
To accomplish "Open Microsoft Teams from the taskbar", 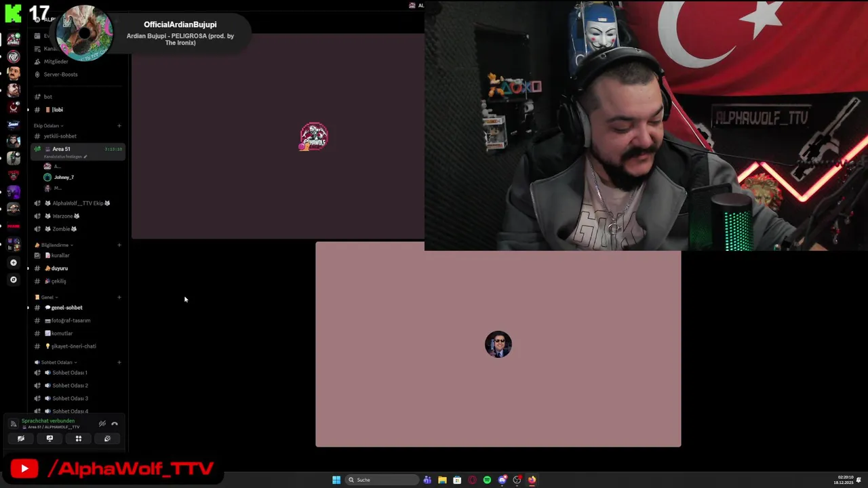I will pos(427,480).
